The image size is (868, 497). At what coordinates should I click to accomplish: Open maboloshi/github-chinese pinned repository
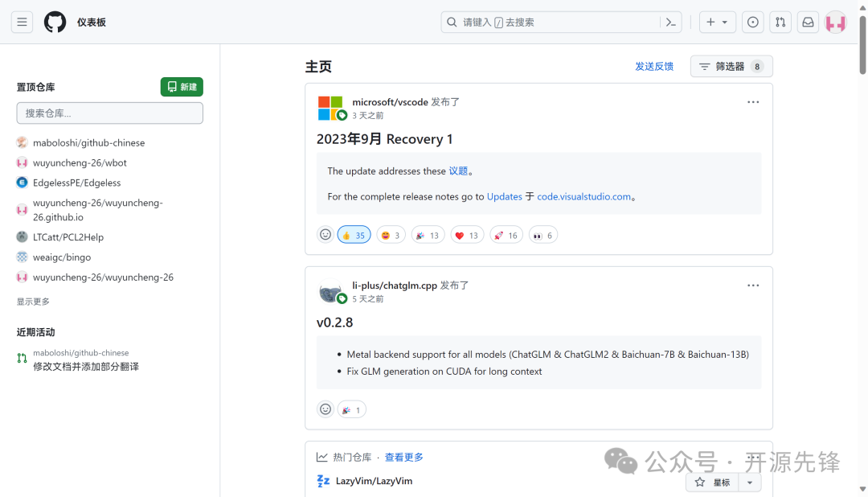88,142
